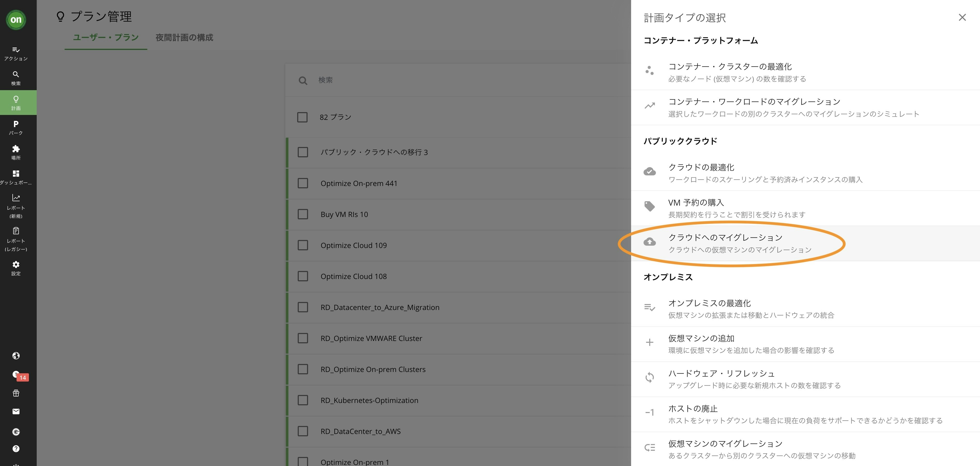
Task: Open the mail envelope sidebar icon
Action: pos(16,411)
